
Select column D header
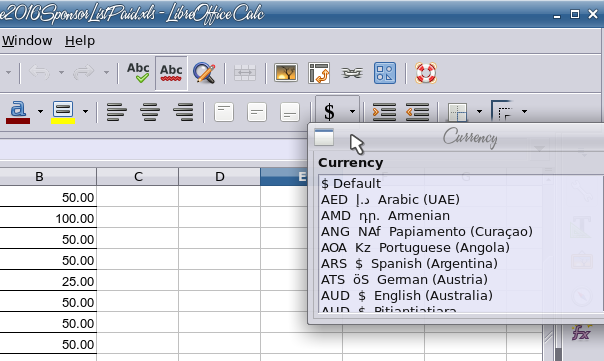pos(219,176)
